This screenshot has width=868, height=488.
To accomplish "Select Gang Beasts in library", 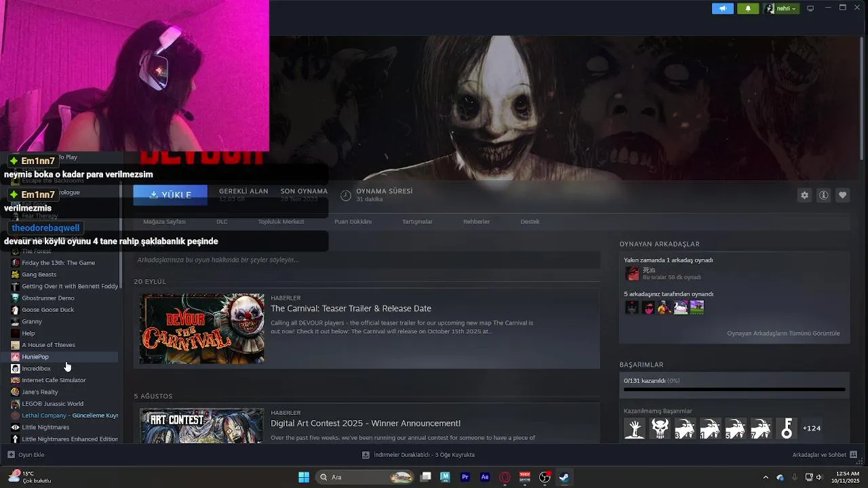I will (39, 274).
